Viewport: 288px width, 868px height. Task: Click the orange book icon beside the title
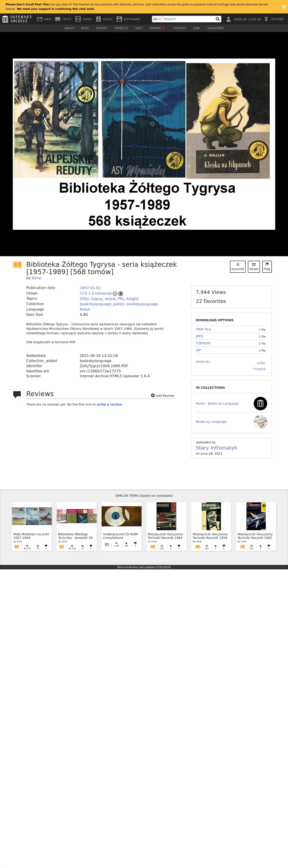click(x=17, y=265)
